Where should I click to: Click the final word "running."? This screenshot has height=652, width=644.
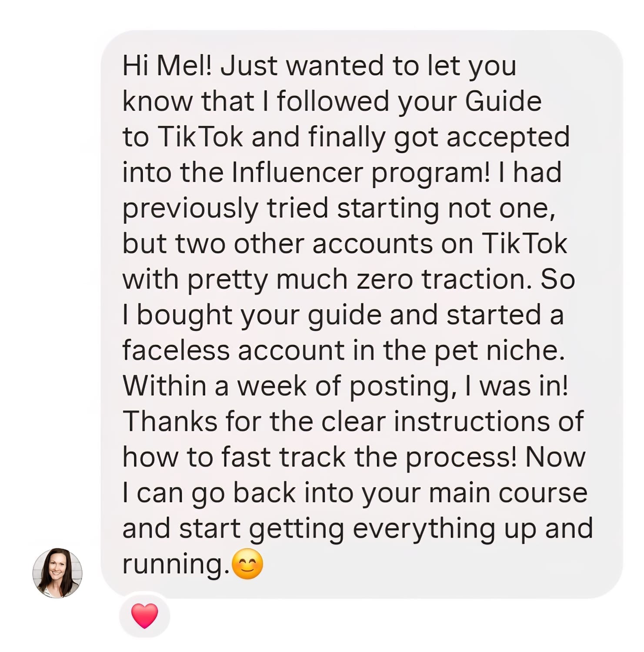point(176,564)
